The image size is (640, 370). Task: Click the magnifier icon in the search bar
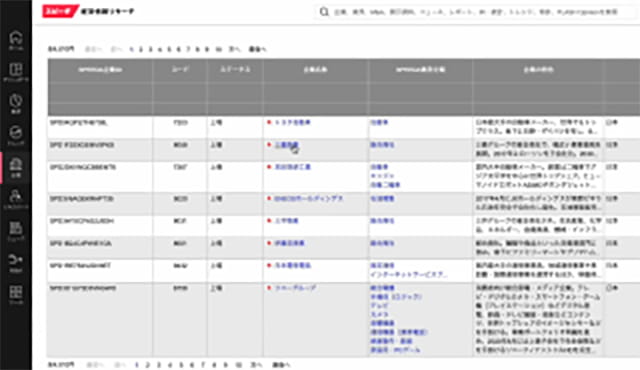(x=324, y=12)
